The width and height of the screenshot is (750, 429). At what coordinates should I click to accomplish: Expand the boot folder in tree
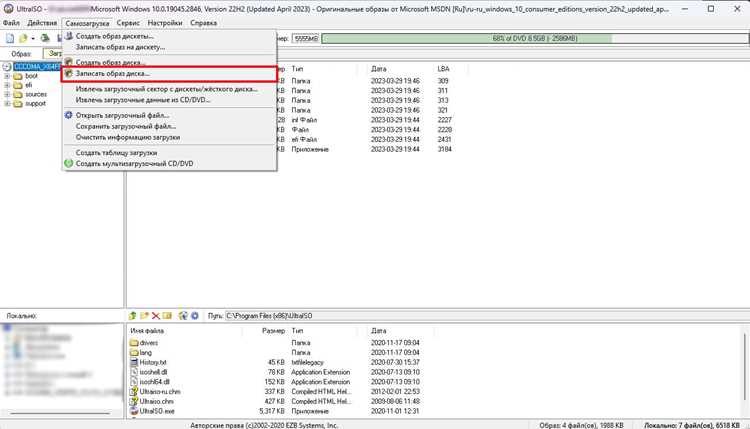pyautogui.click(x=7, y=76)
